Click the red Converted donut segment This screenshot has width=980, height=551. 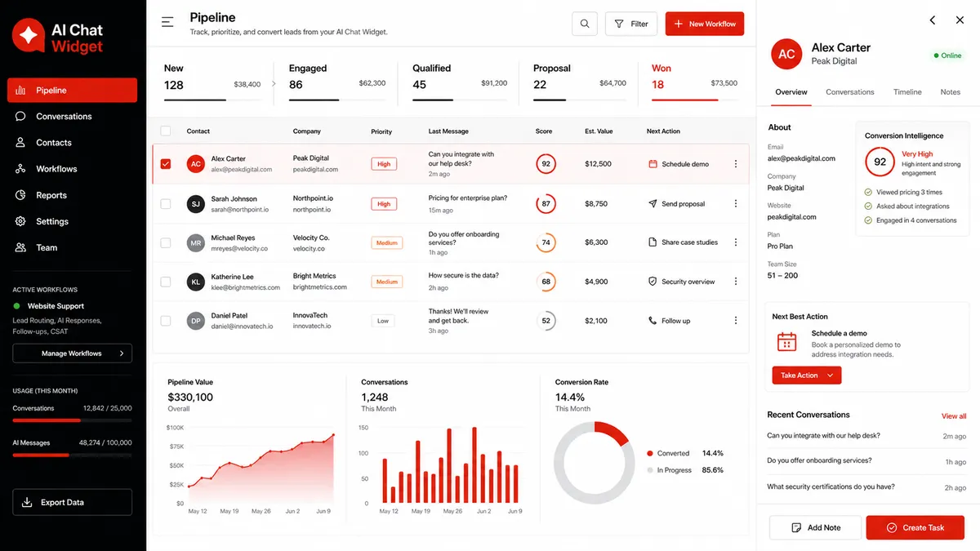coord(612,432)
